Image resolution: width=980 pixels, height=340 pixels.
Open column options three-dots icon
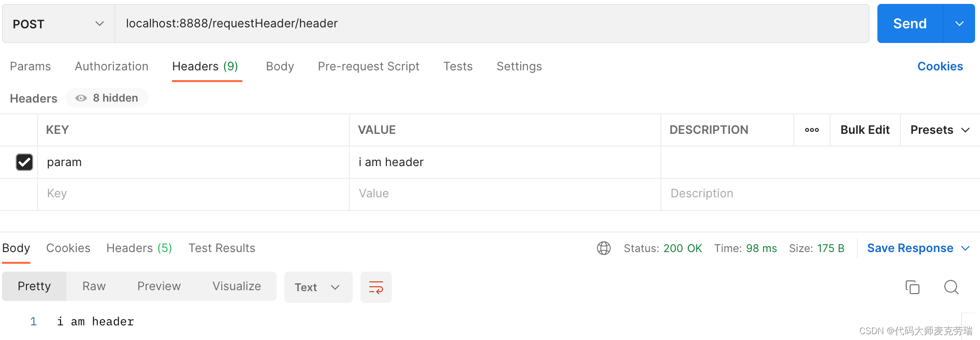coord(812,130)
